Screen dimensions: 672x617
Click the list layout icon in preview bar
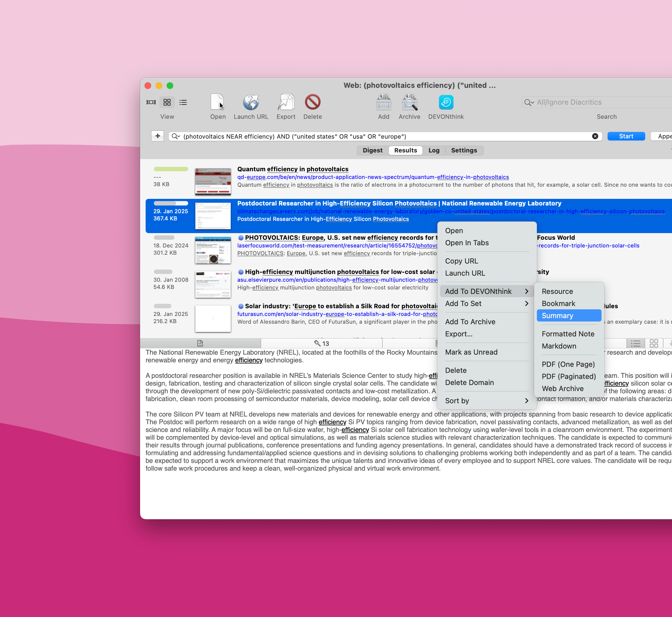[x=635, y=343]
